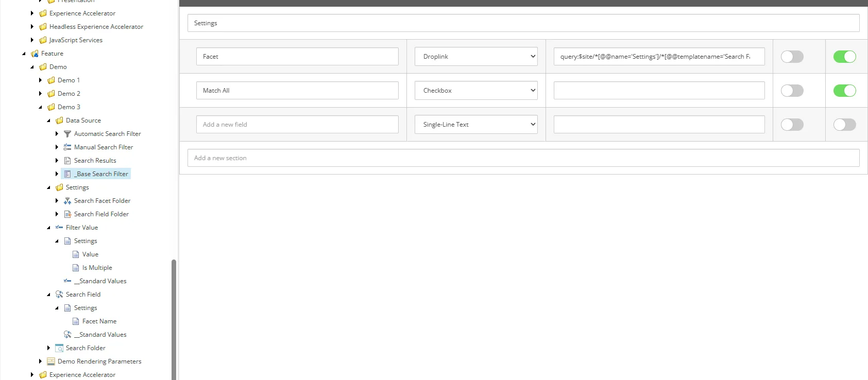The height and width of the screenshot is (380, 868).
Task: Collapse the Filter Value node
Action: point(48,228)
